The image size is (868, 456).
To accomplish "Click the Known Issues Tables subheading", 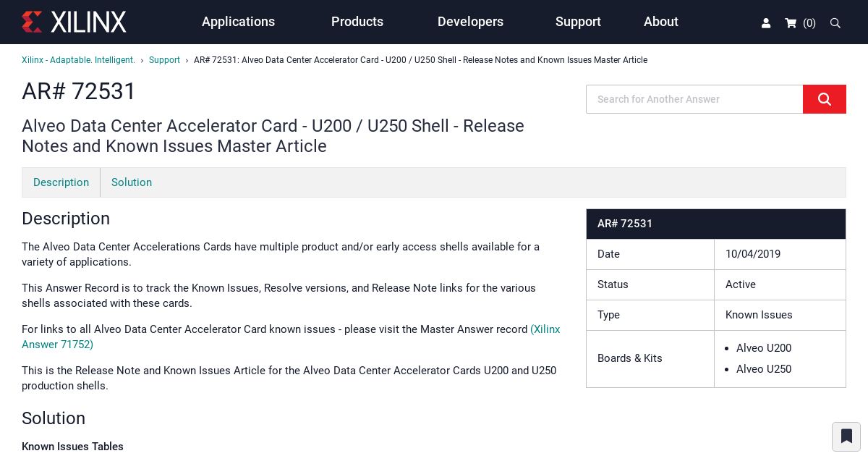I will click(72, 447).
